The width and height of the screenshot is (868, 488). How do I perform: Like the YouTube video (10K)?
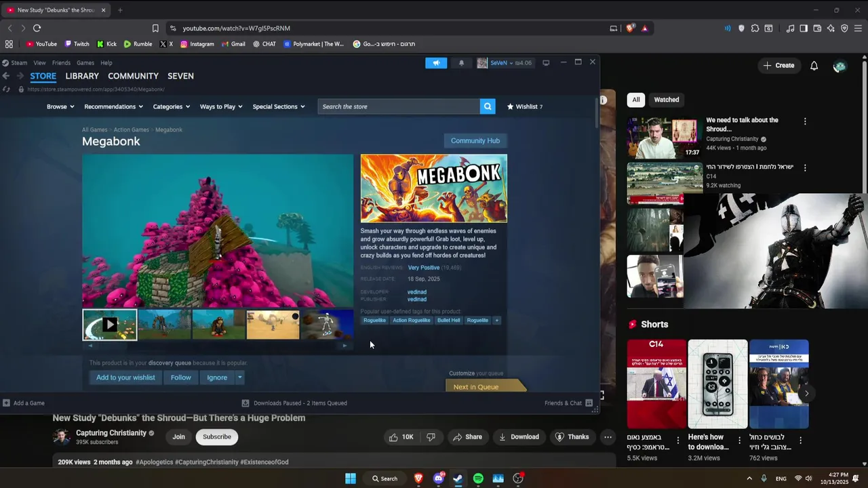[x=401, y=437]
